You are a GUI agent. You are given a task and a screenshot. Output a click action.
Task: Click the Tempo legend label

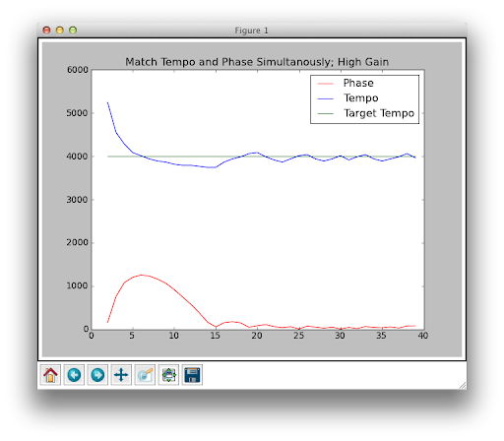(361, 98)
